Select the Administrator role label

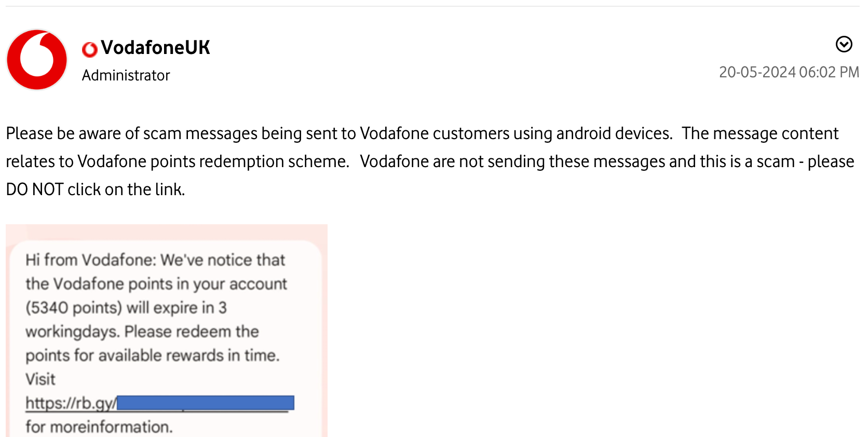pyautogui.click(x=126, y=75)
